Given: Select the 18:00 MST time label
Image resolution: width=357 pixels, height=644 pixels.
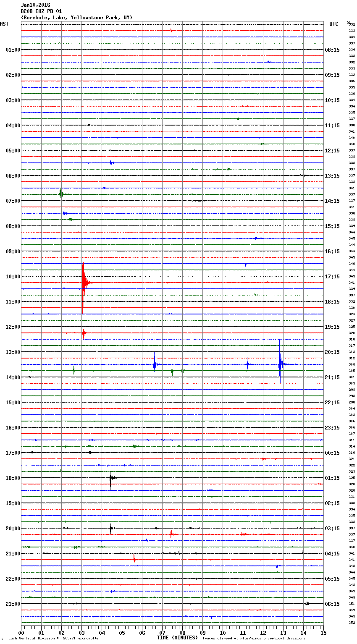Looking at the screenshot, I should coord(13,478).
